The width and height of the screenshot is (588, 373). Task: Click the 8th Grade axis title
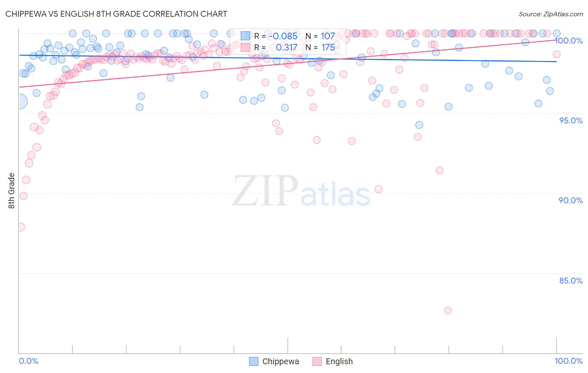11,191
